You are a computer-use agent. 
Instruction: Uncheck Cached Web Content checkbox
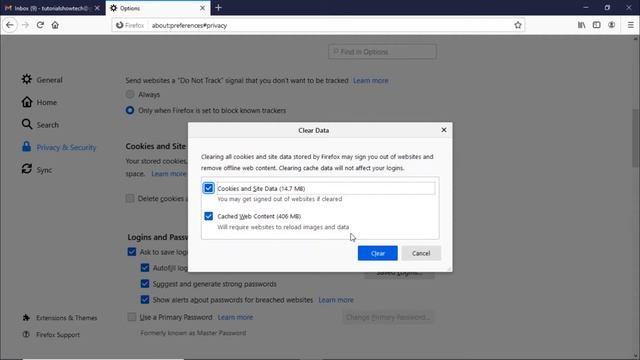pyautogui.click(x=209, y=216)
